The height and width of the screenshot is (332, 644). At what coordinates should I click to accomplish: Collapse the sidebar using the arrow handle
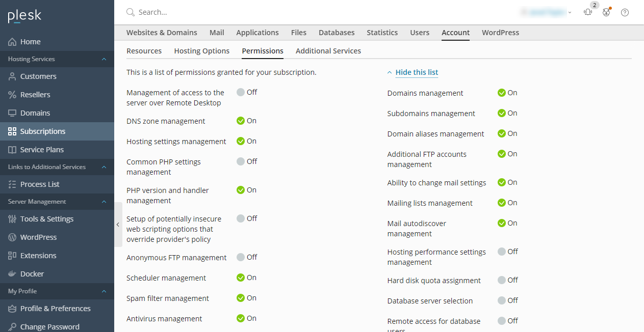(x=118, y=224)
